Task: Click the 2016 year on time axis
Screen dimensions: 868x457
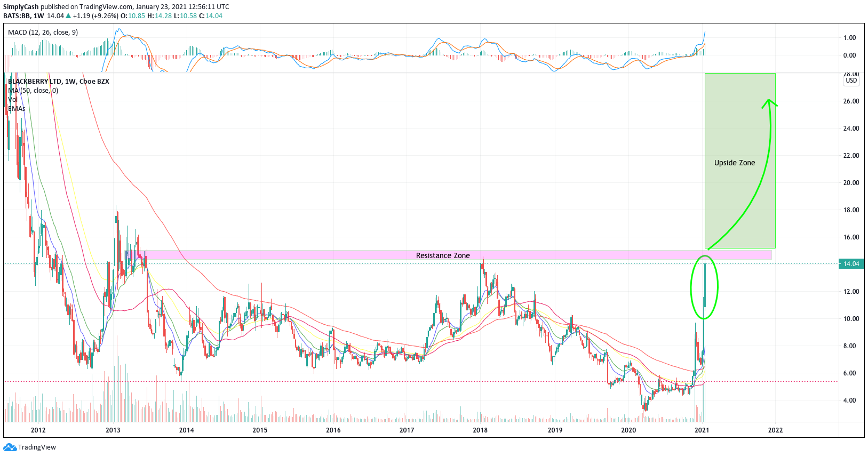Action: click(x=333, y=430)
